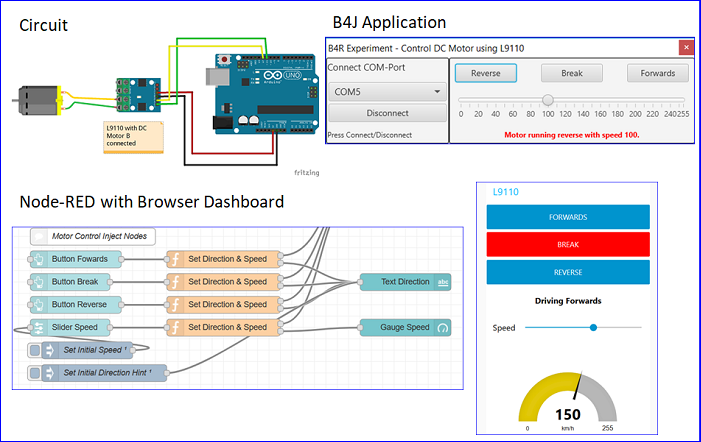Click the Press Connect/Disconnect hint text
Viewport: 701px width, 442px height.
pyautogui.click(x=370, y=135)
